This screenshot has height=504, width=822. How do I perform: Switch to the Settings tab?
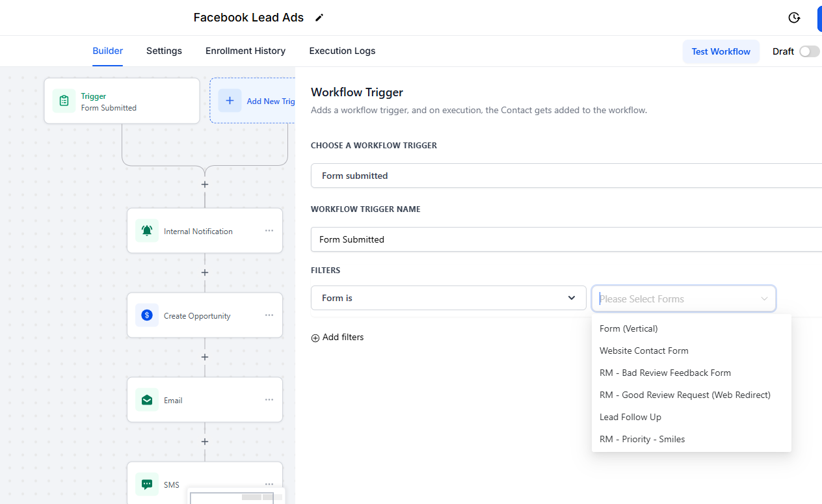pyautogui.click(x=164, y=51)
